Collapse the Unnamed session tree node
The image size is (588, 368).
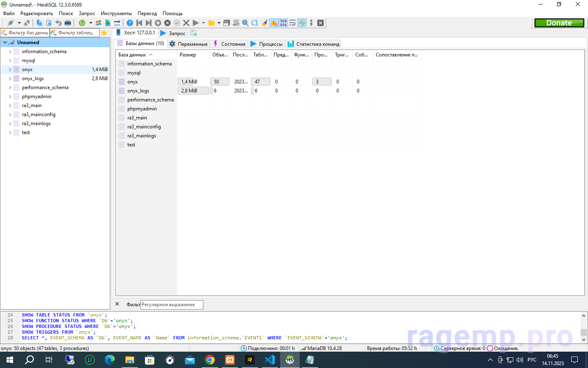(x=5, y=43)
